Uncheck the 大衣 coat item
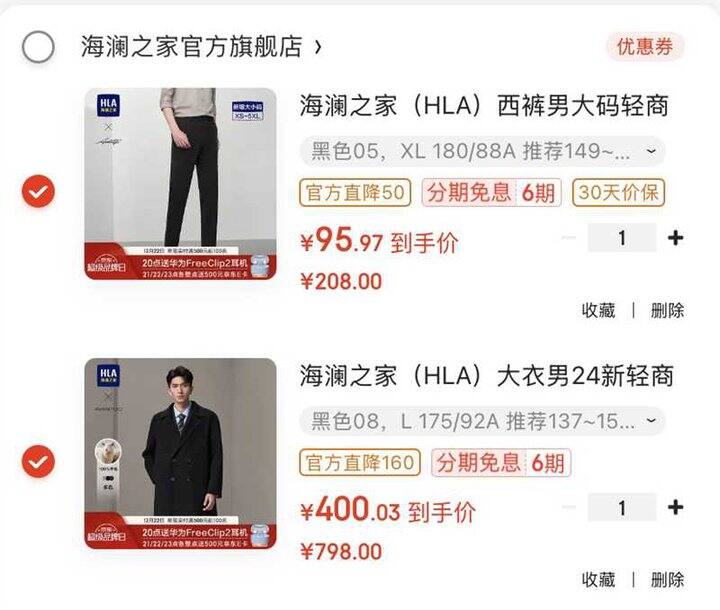The height and width of the screenshot is (610, 720). pyautogui.click(x=38, y=461)
